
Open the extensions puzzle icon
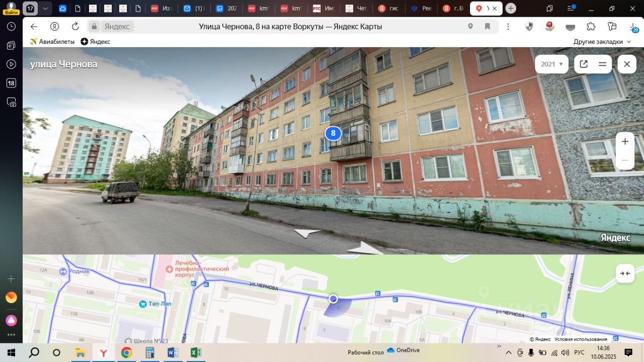pyautogui.click(x=591, y=27)
